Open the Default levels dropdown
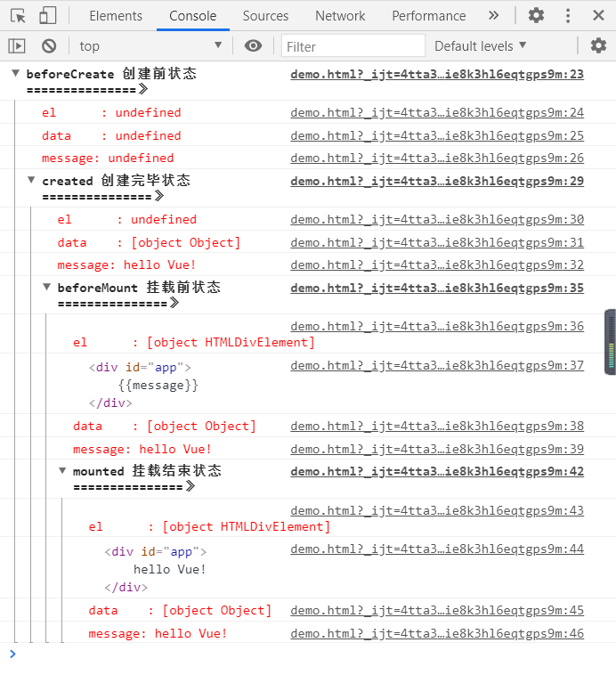 click(481, 45)
